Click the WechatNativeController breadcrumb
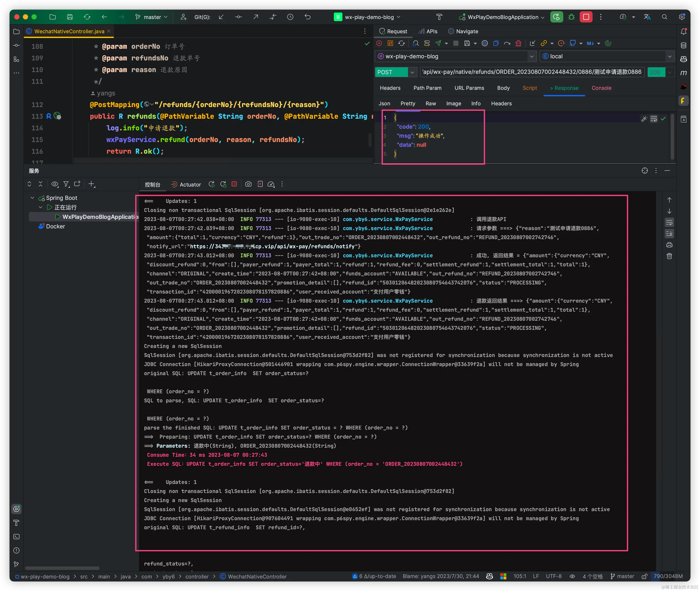 [257, 577]
